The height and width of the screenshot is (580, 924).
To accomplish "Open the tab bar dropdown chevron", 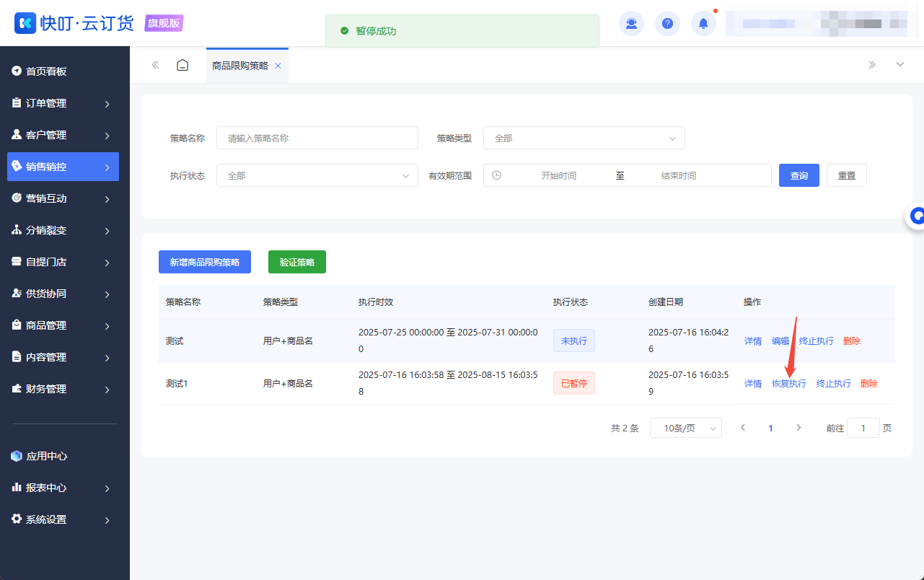I will (900, 65).
